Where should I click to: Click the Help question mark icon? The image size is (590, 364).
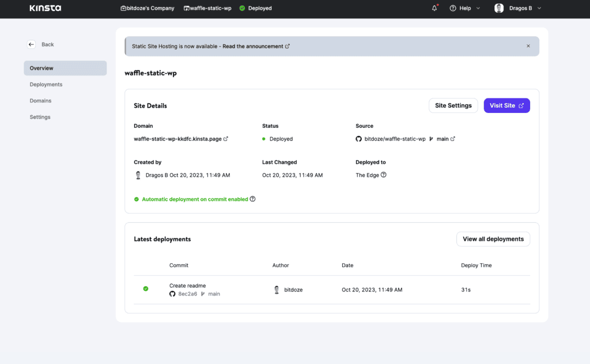coord(453,8)
